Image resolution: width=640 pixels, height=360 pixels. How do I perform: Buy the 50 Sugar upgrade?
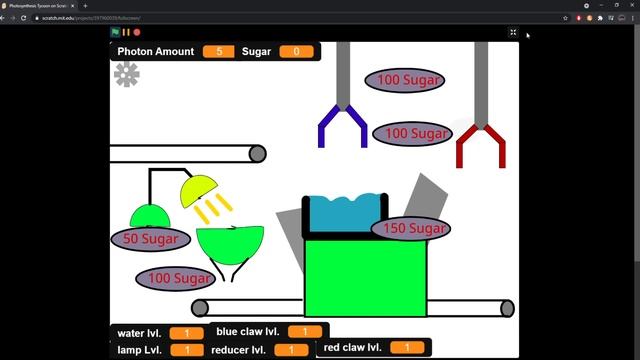(x=151, y=239)
